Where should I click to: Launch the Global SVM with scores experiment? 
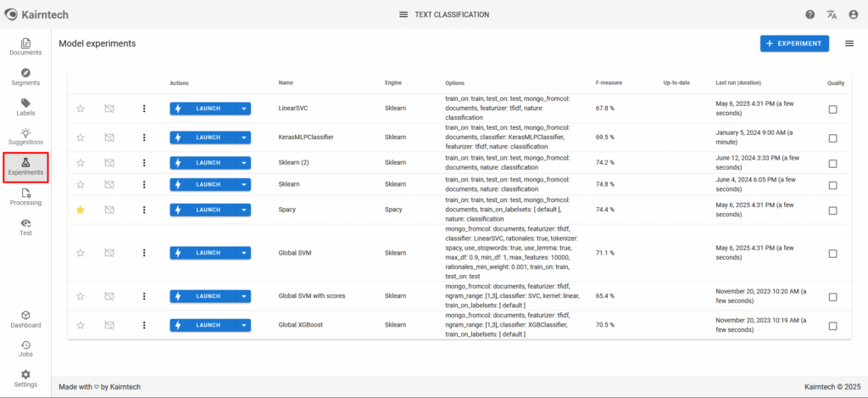coord(202,296)
